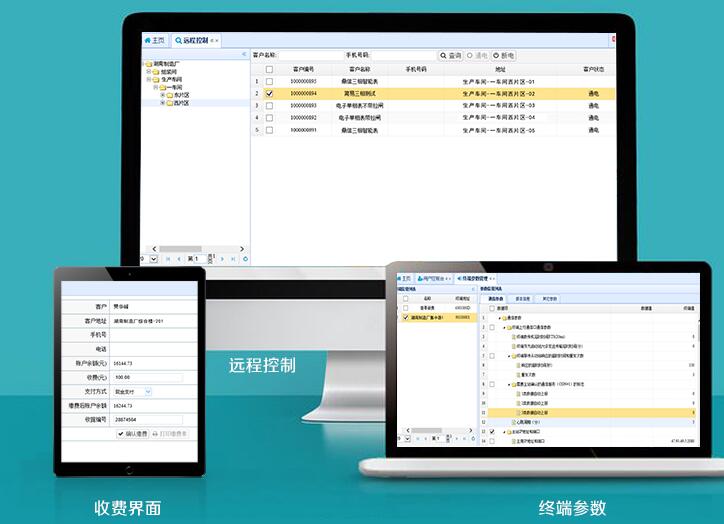Go to last page in the monitor pager
The height and width of the screenshot is (524, 724).
tap(233, 259)
